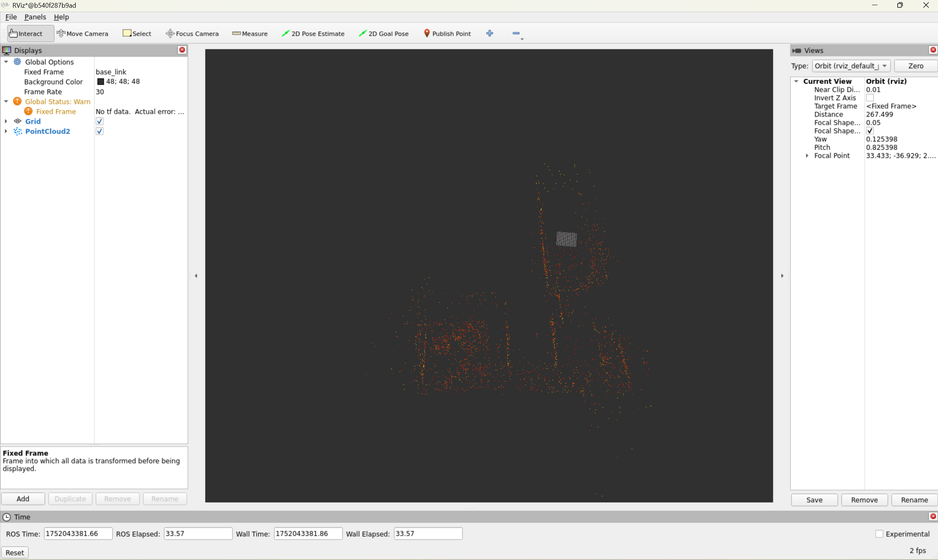Activate the Measure tool
The image size is (938, 560).
pyautogui.click(x=250, y=34)
